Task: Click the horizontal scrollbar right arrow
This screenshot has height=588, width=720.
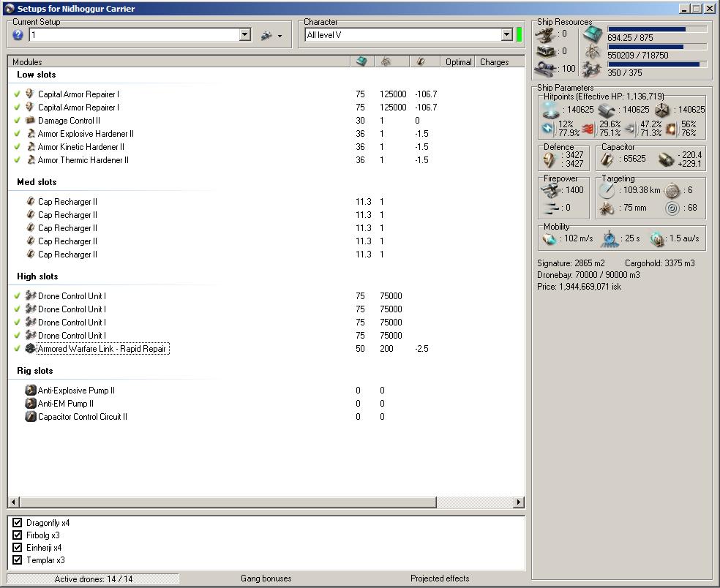Action: tap(519, 502)
